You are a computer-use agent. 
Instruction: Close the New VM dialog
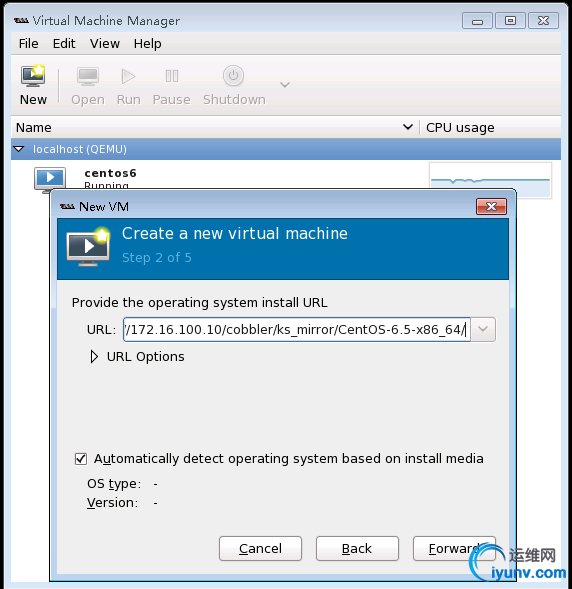click(x=491, y=206)
